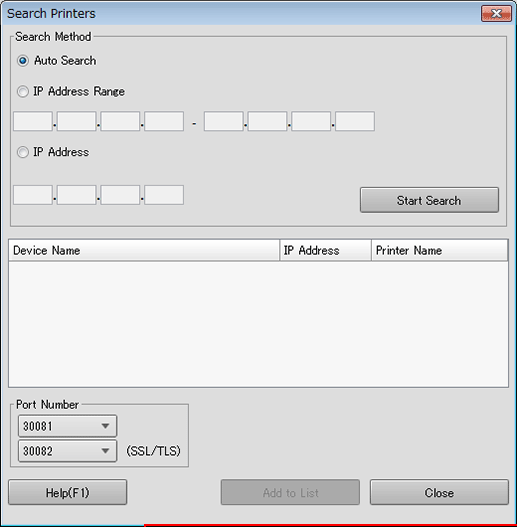Screen dimensions: 517x527
Task: Sort by Device Name column header
Action: click(144, 250)
